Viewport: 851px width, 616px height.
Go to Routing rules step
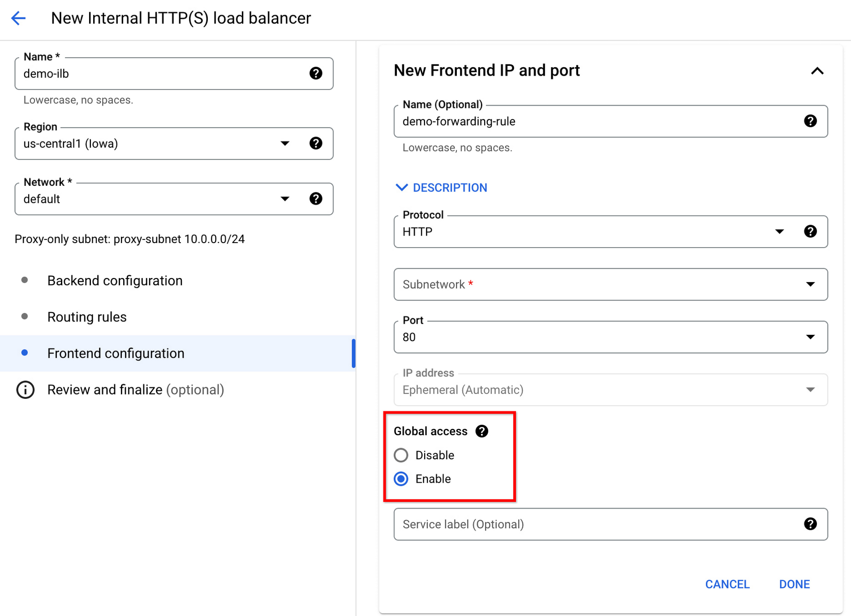click(87, 317)
